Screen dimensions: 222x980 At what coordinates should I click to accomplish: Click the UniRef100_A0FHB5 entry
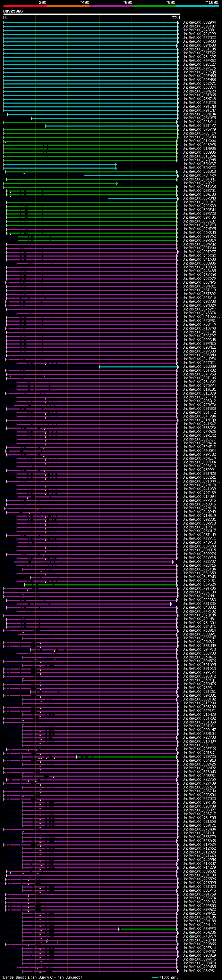coord(199,76)
